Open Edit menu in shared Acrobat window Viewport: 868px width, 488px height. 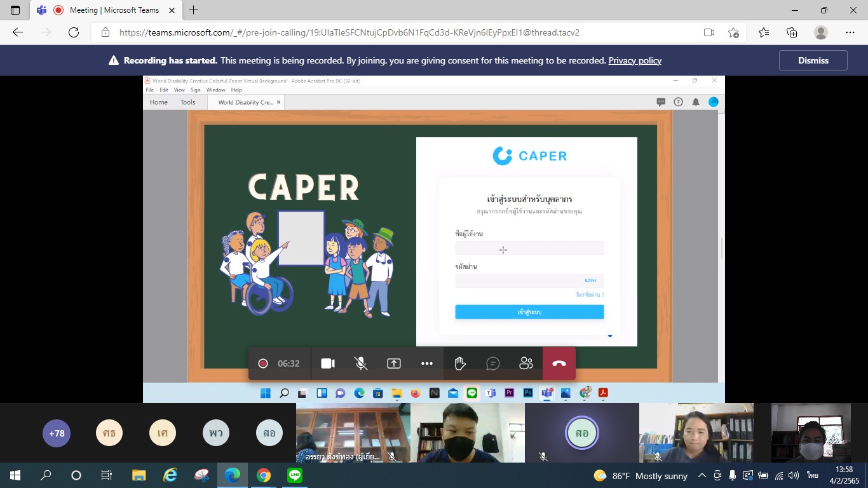[164, 90]
